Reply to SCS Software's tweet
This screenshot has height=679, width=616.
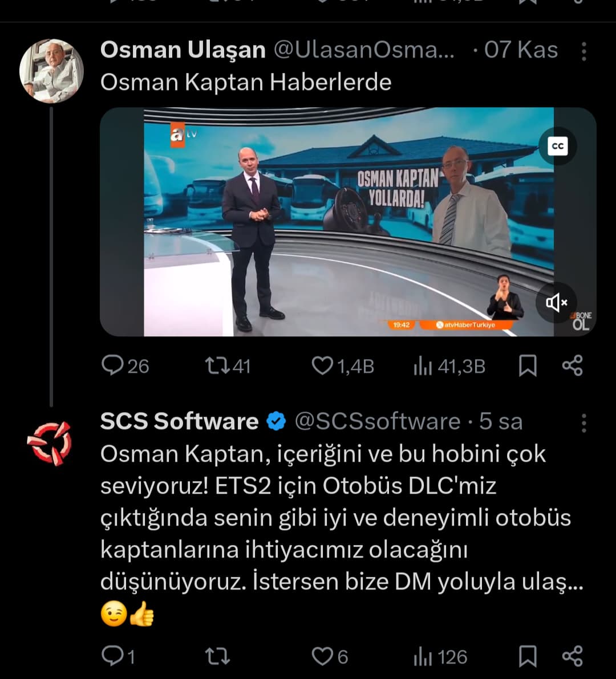tap(112, 656)
